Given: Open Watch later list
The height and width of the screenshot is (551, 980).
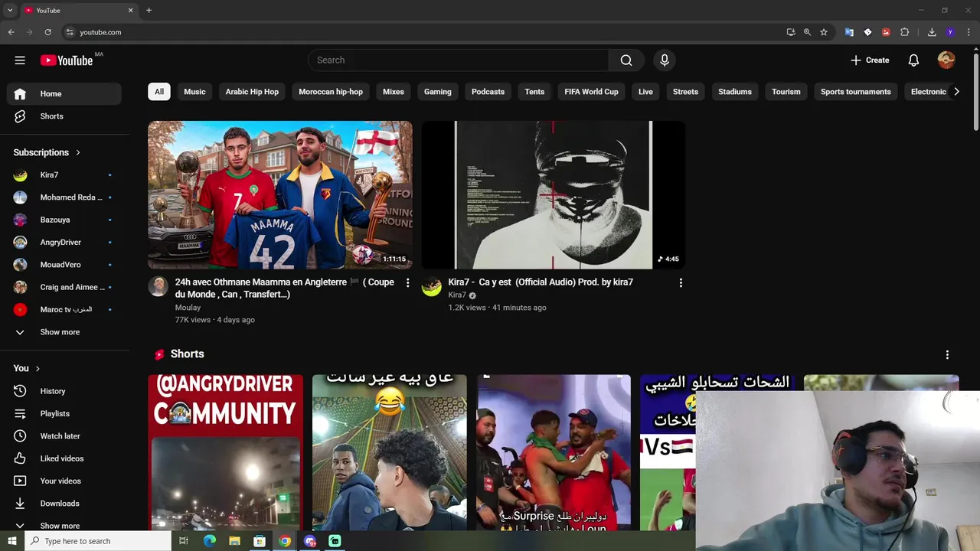Looking at the screenshot, I should point(64,436).
